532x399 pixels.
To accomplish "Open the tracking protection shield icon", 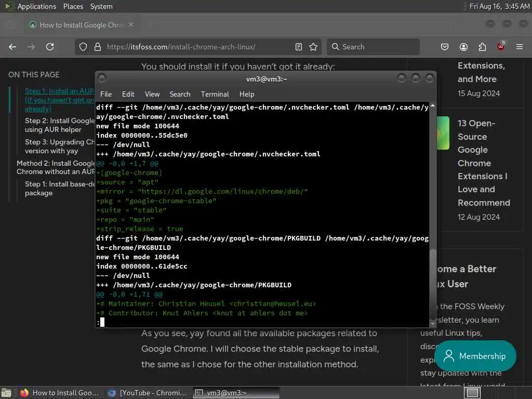I will tap(83, 47).
